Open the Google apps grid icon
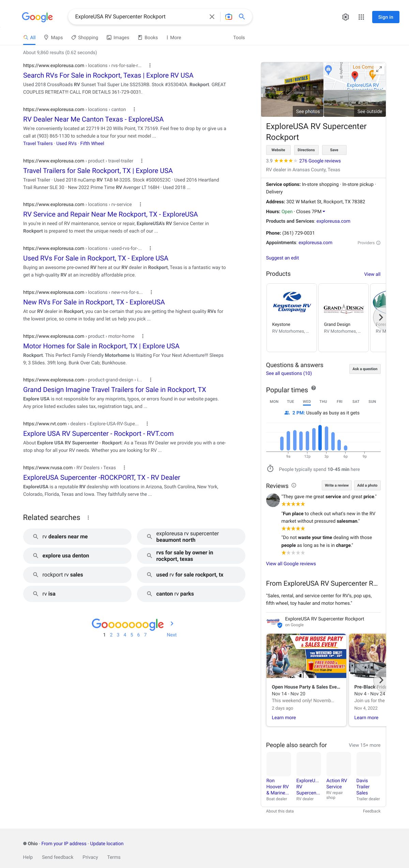This screenshot has width=409, height=868. tap(361, 17)
